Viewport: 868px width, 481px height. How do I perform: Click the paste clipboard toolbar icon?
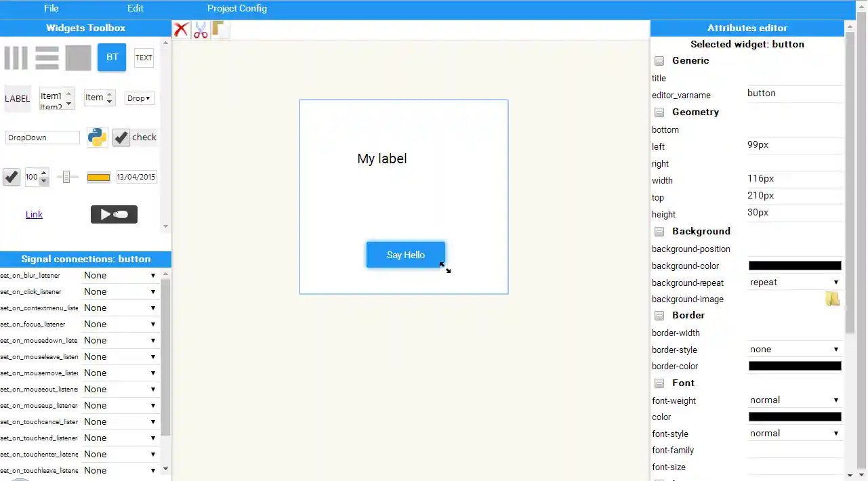click(x=219, y=29)
